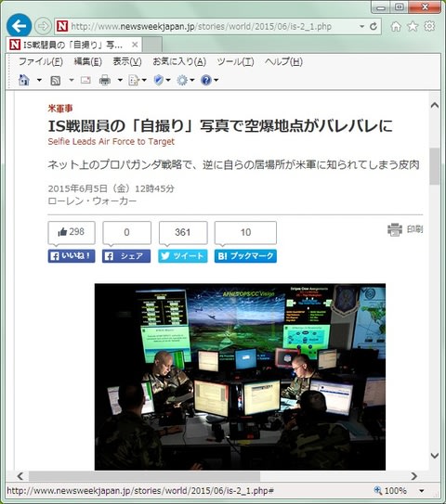Open the お気に入り(A) menu
Image resolution: width=446 pixels, height=504 pixels.
[x=179, y=61]
